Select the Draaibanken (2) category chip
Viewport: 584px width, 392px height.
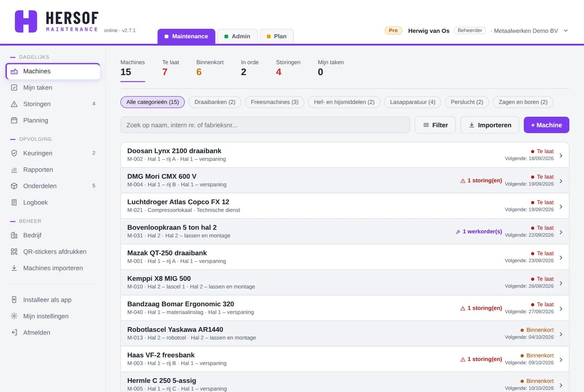215,102
